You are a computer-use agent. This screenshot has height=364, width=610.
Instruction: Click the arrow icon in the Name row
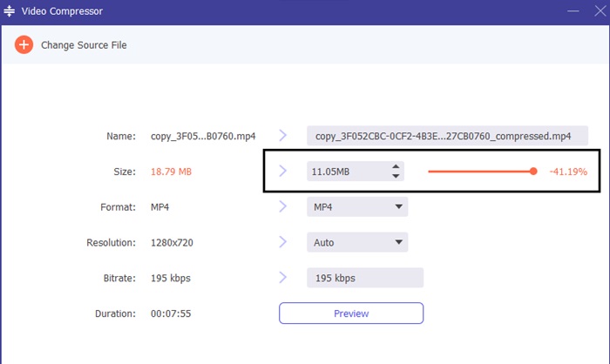[282, 136]
